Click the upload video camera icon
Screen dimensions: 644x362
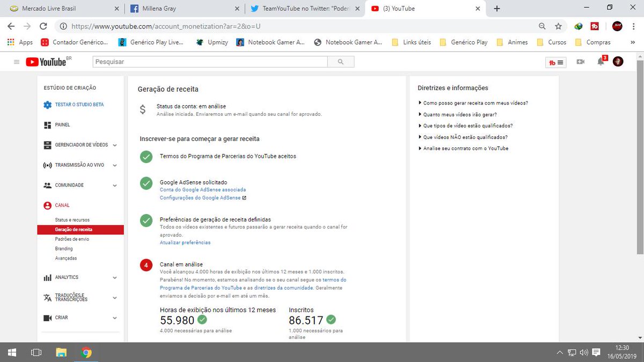[x=580, y=62]
